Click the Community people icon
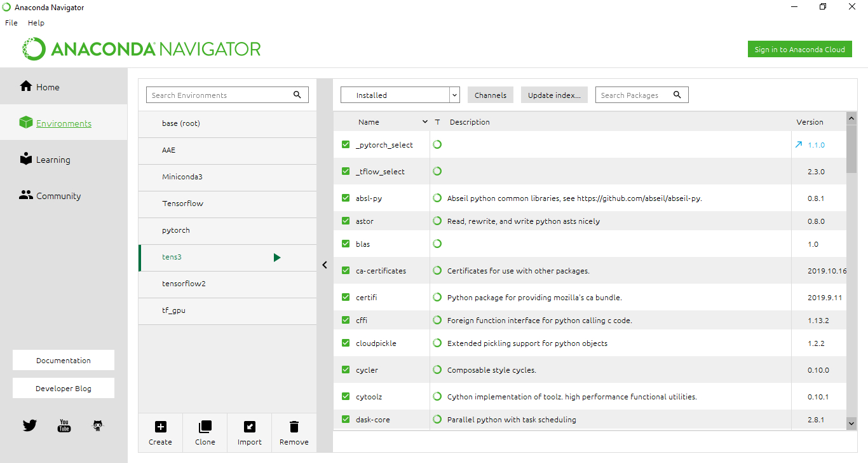The image size is (868, 463). click(26, 195)
